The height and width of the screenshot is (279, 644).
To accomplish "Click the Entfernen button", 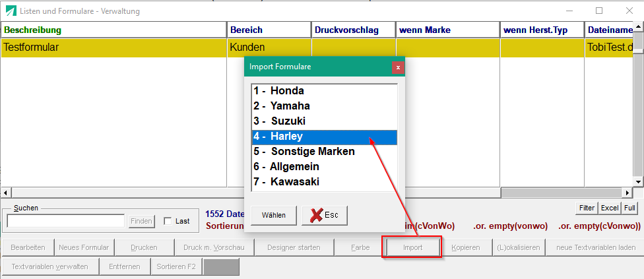I will point(125,266).
